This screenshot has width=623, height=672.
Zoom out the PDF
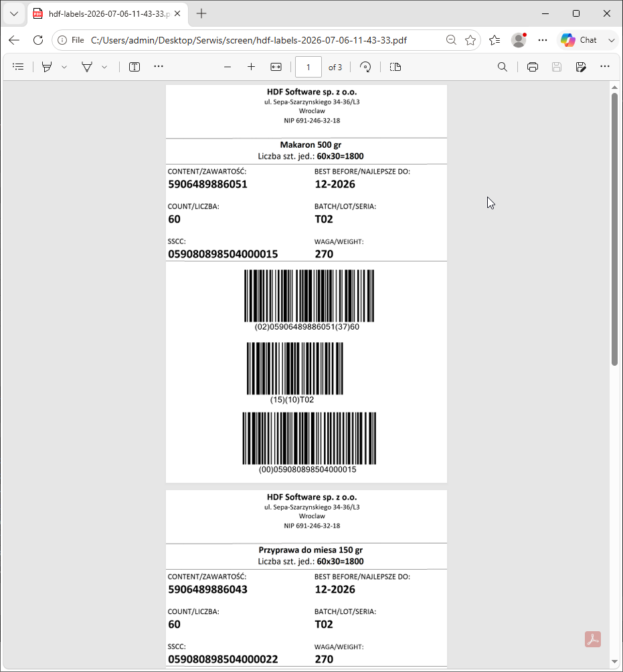228,67
